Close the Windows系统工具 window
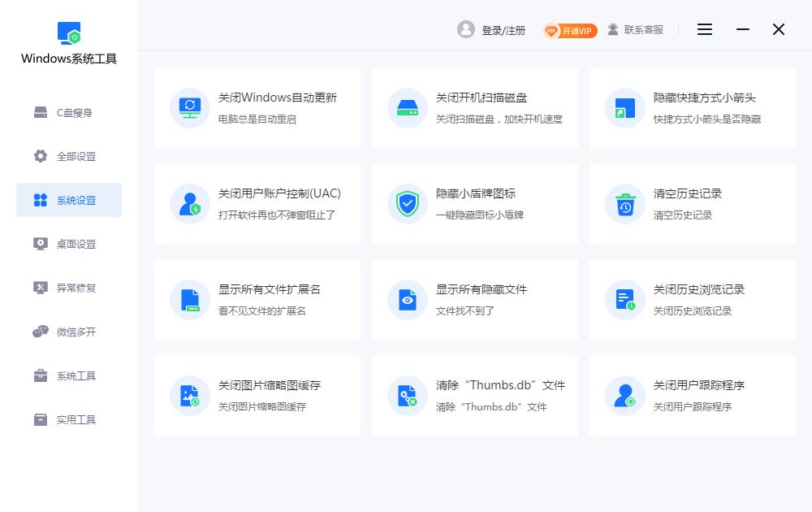The image size is (812, 512). 779,29
